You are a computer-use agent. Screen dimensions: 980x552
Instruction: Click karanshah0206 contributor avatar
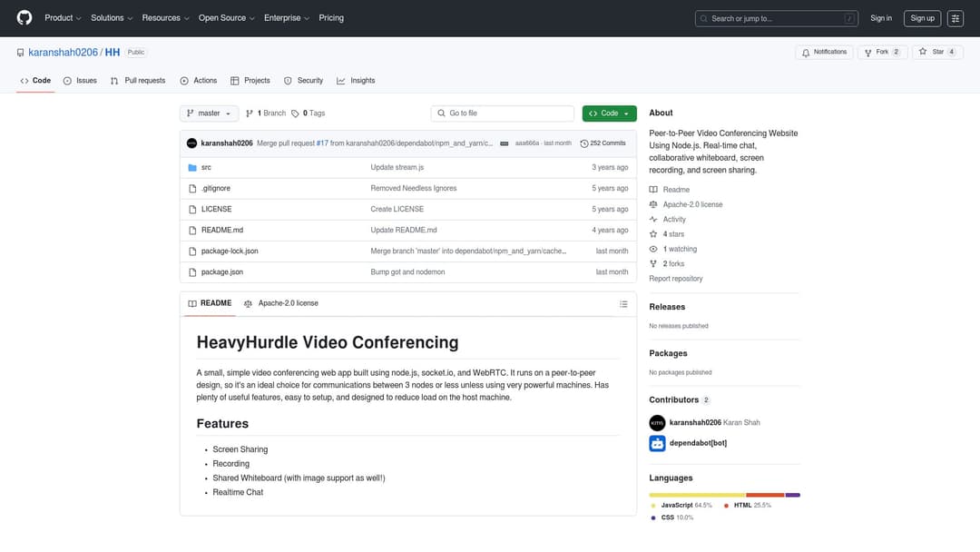coord(657,423)
